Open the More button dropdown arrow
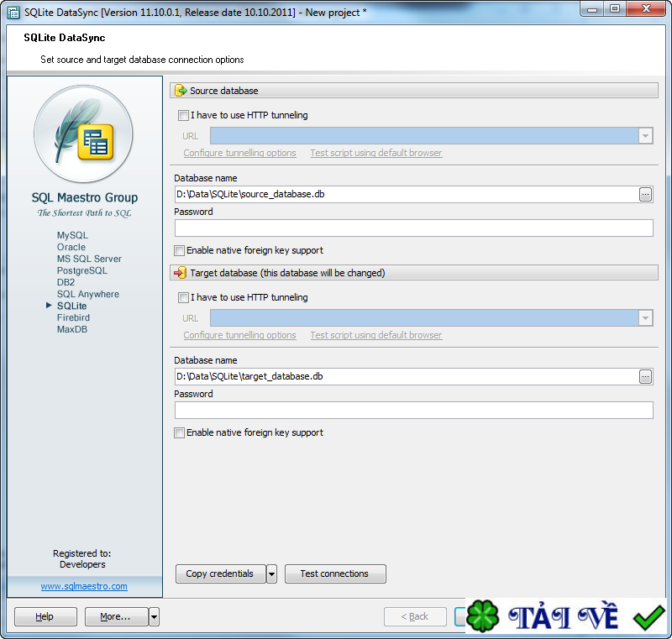Viewport: 672px width, 639px height. click(x=155, y=616)
